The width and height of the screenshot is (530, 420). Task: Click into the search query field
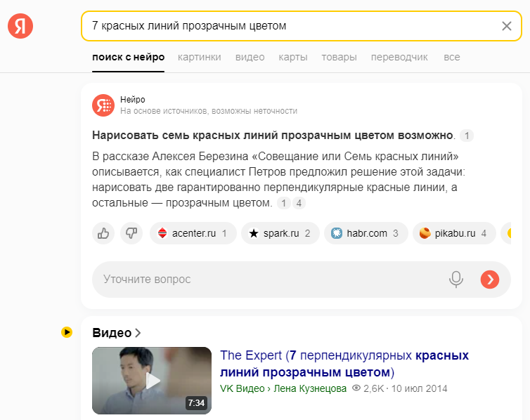(x=302, y=26)
